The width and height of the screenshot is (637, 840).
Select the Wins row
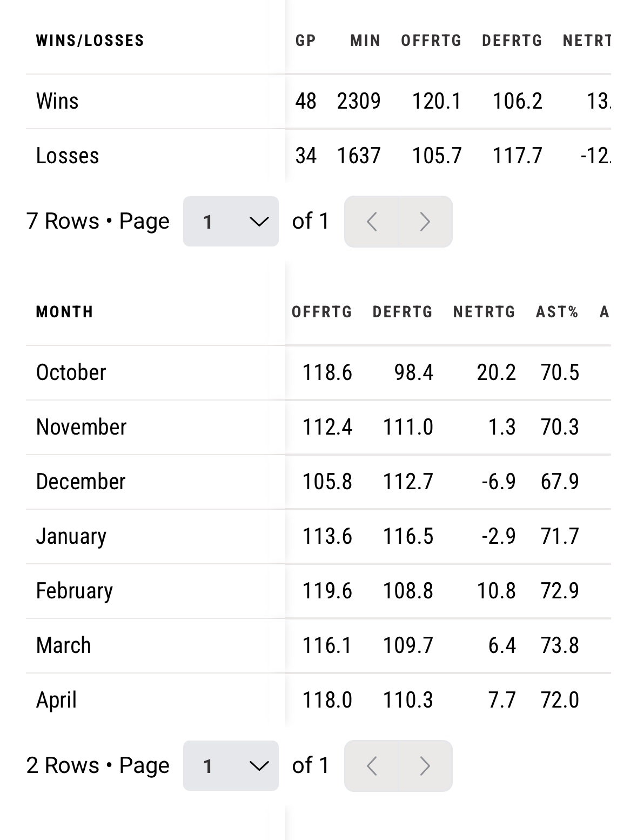tap(318, 102)
